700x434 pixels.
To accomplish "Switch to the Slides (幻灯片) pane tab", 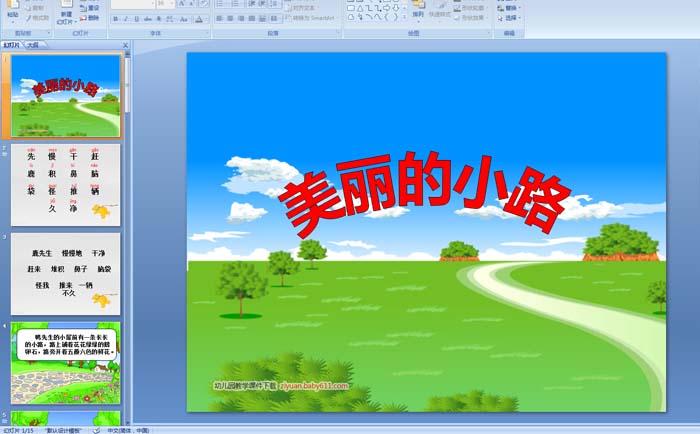I will [x=12, y=45].
